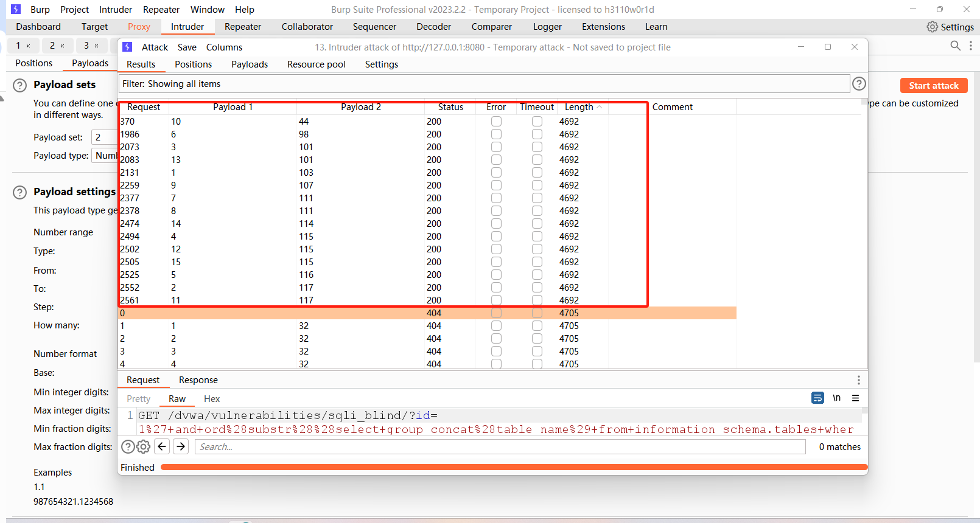This screenshot has width=980, height=523.
Task: Sort results by Status column header
Action: coord(450,107)
